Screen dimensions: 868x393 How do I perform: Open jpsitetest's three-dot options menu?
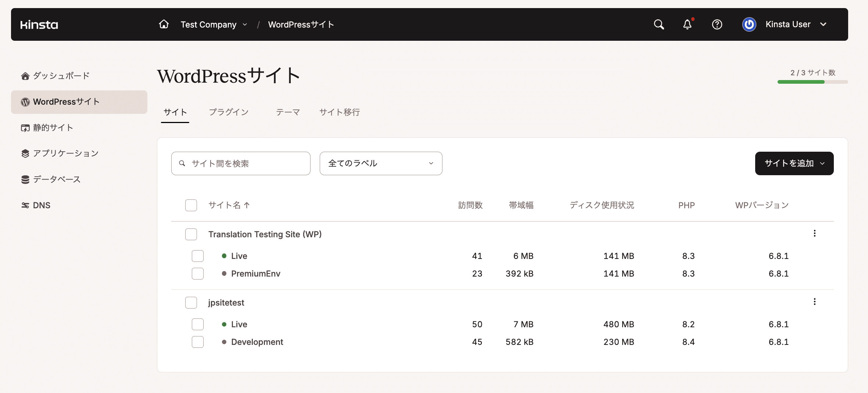815,302
